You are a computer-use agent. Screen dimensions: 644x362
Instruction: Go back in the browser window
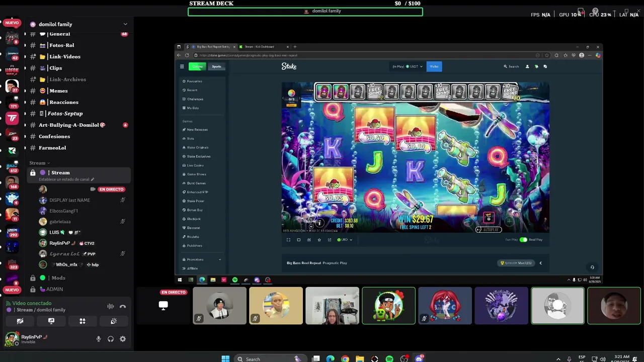click(179, 55)
